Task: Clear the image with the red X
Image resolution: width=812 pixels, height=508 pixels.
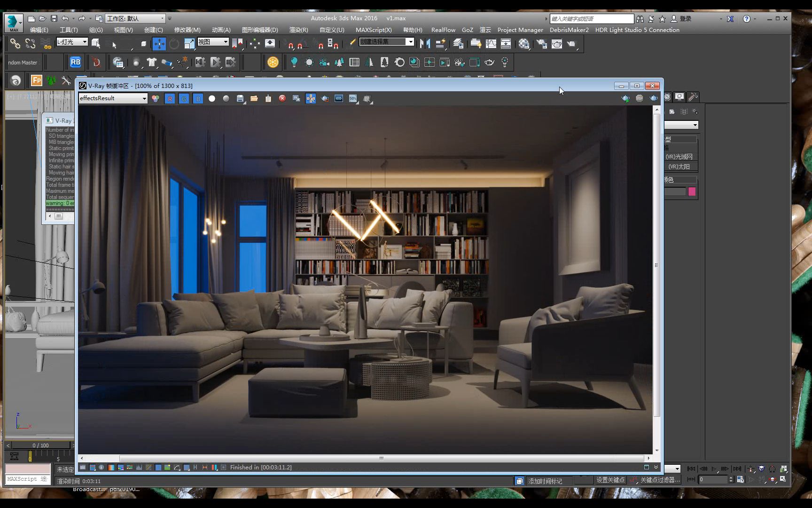Action: pos(282,98)
